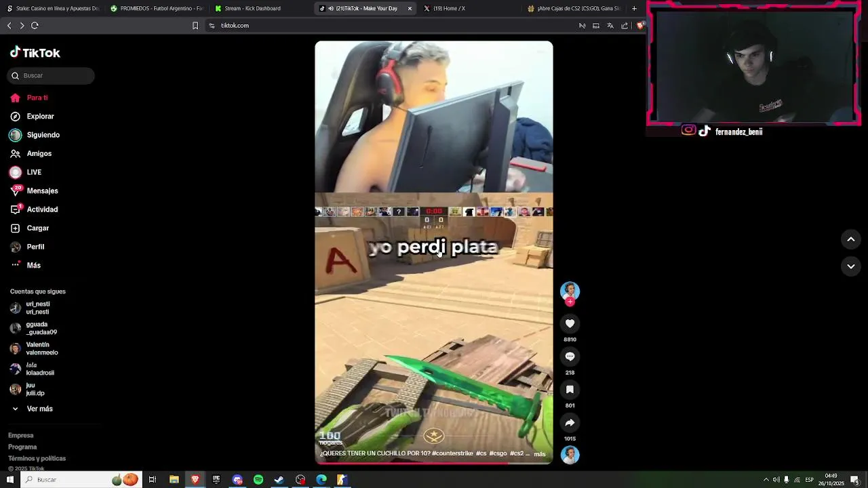Open Términos y políticas link
The width and height of the screenshot is (868, 488).
point(37,458)
